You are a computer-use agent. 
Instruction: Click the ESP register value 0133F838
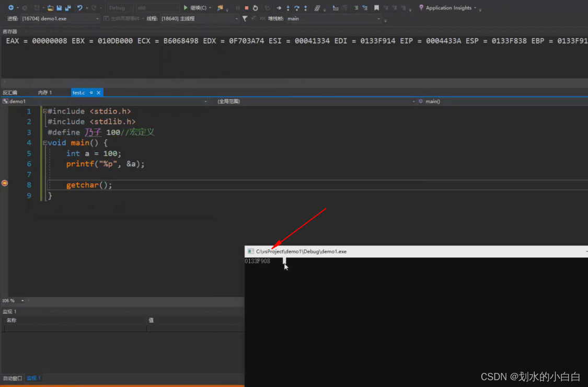509,41
